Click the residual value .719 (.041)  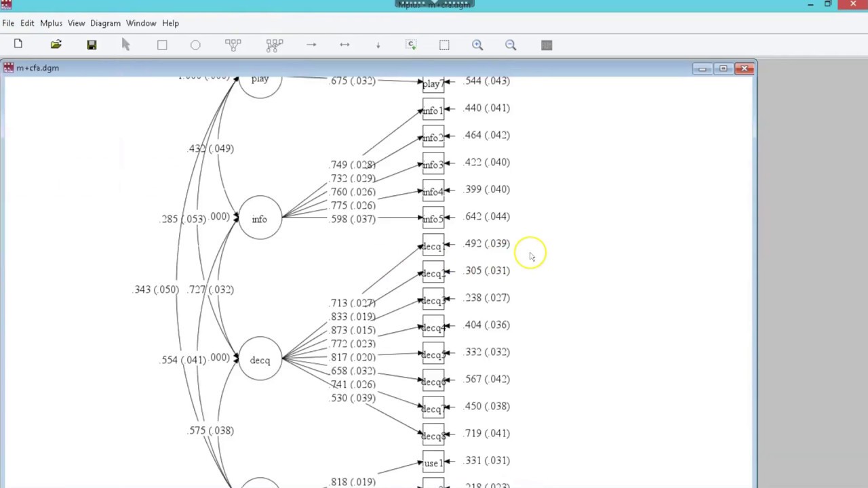coord(487,433)
